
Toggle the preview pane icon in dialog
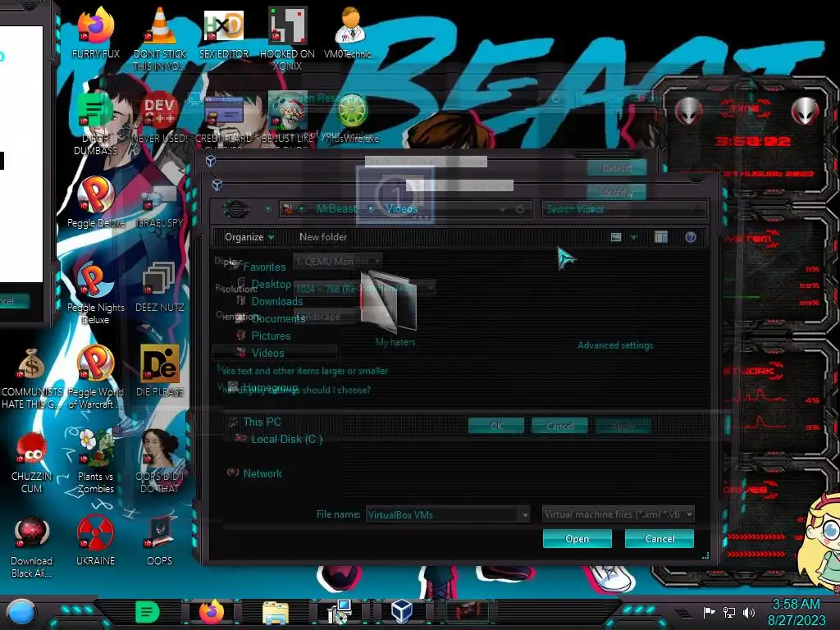point(661,237)
